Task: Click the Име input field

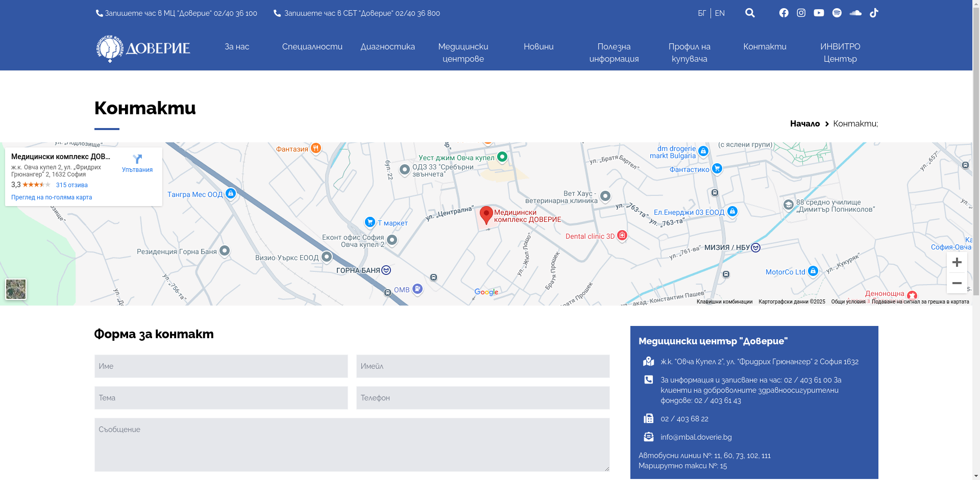Action: click(221, 366)
